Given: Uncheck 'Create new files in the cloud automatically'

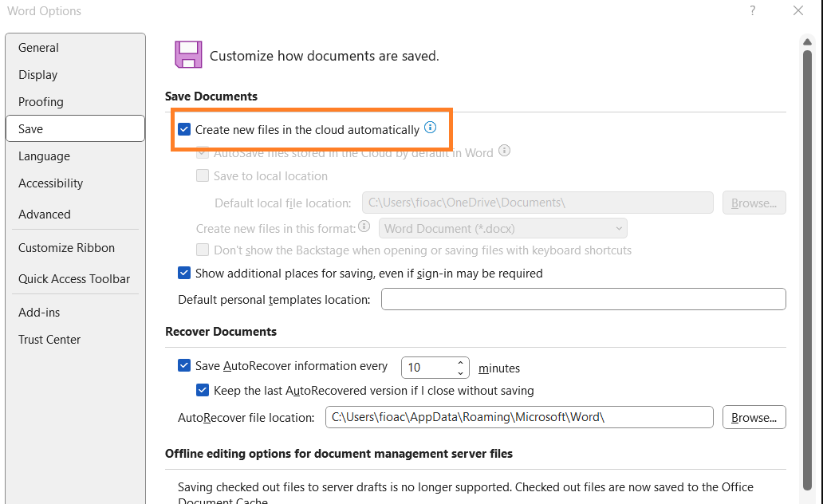Looking at the screenshot, I should click(184, 129).
